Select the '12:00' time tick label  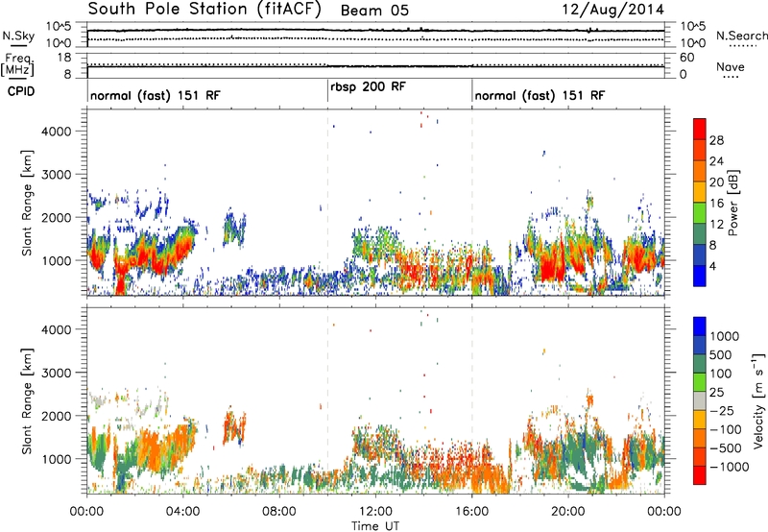(x=375, y=512)
